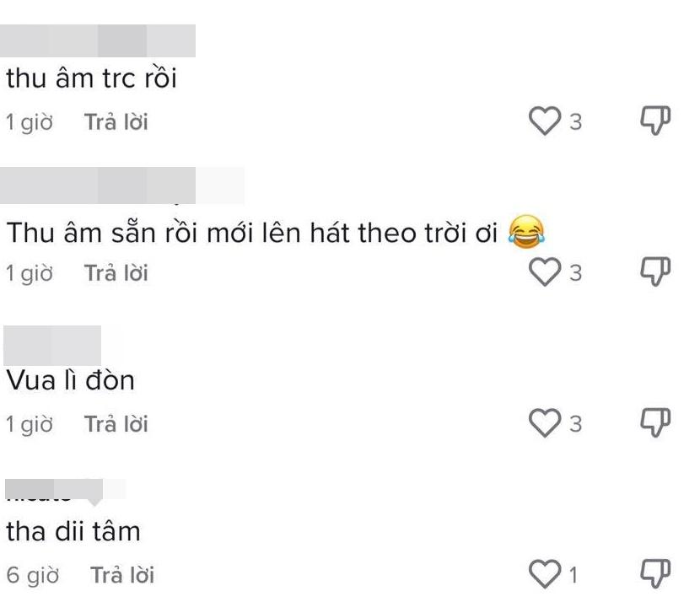Dislike the comment "thu âm trc rồi"
The width and height of the screenshot is (700, 602).
pyautogui.click(x=655, y=121)
